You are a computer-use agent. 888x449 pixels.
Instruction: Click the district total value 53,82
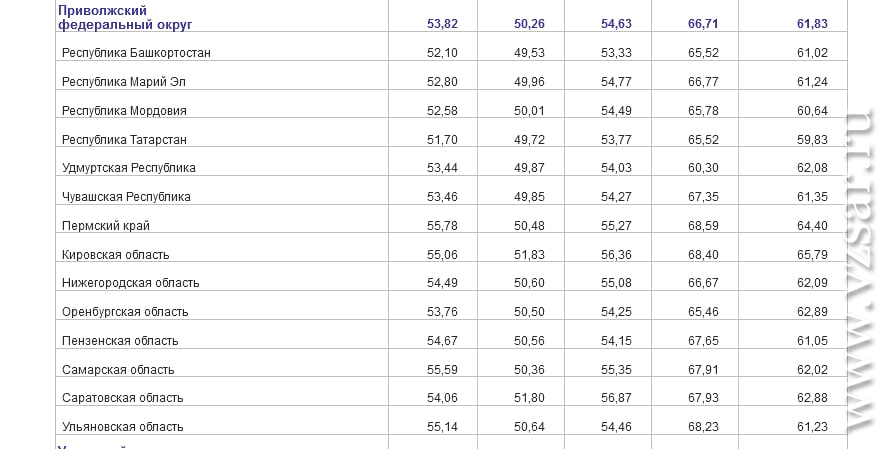coord(442,24)
